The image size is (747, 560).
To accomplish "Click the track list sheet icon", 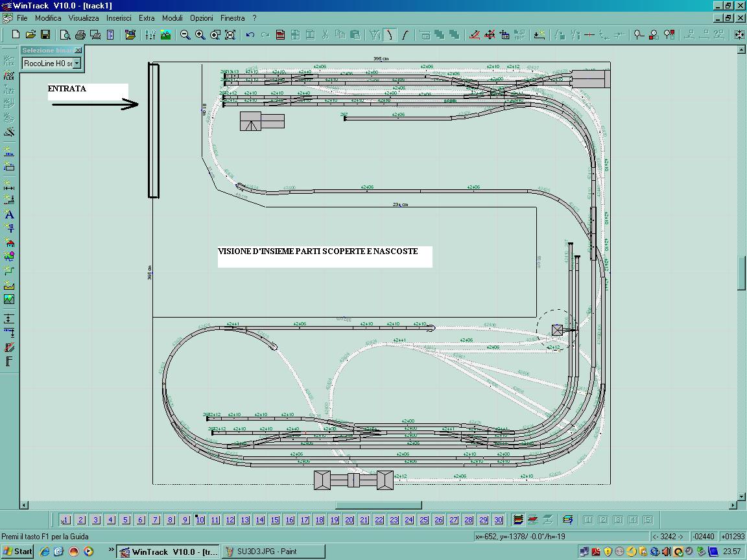I will (x=110, y=35).
